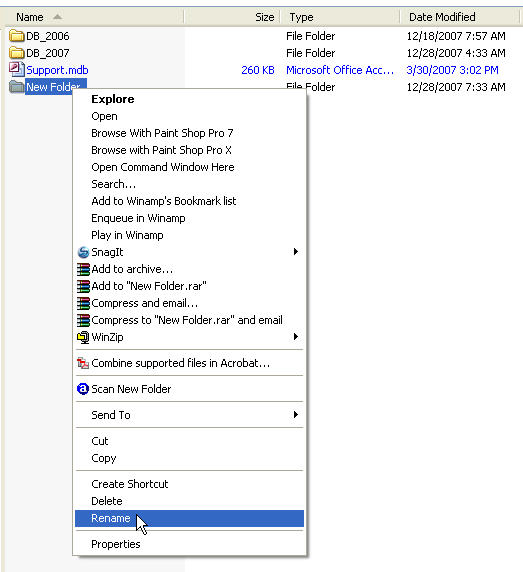Click the Acrobat icon beside Combine supported files
The width and height of the screenshot is (523, 572).
[83, 363]
